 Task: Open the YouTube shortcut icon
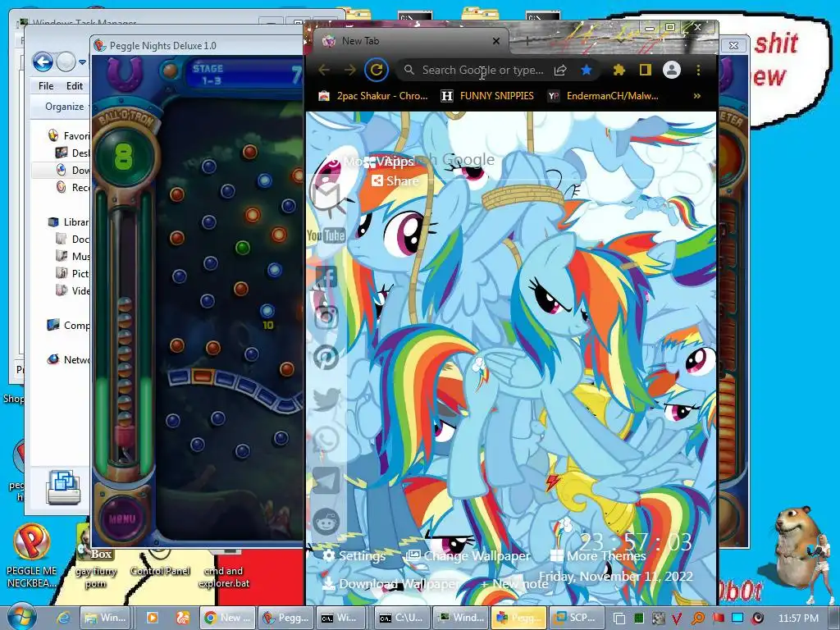pos(326,235)
